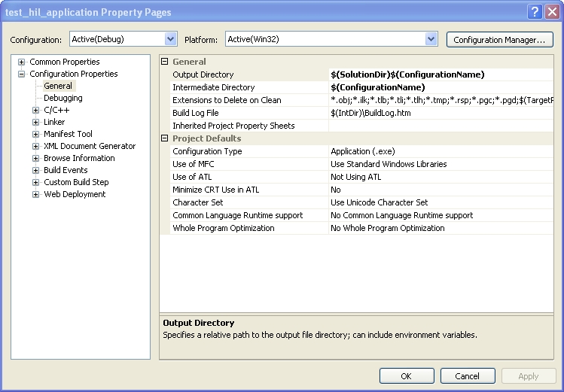Click Whole Program Optimization property
Screen dimensions: 564x392
coord(224,228)
